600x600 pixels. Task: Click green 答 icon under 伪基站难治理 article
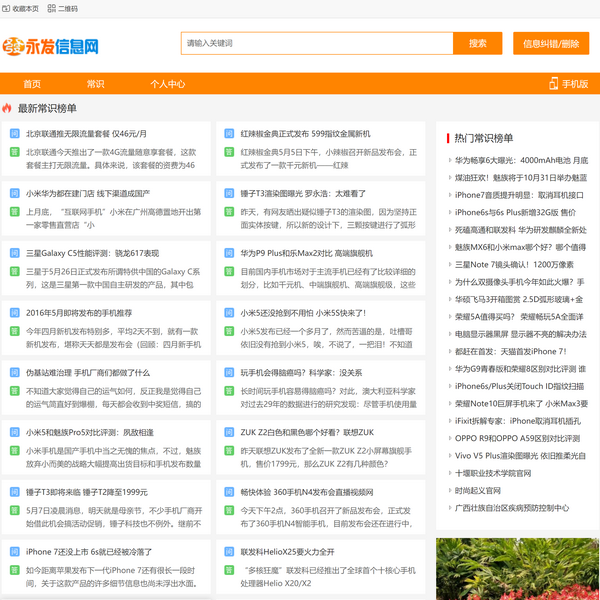point(15,391)
